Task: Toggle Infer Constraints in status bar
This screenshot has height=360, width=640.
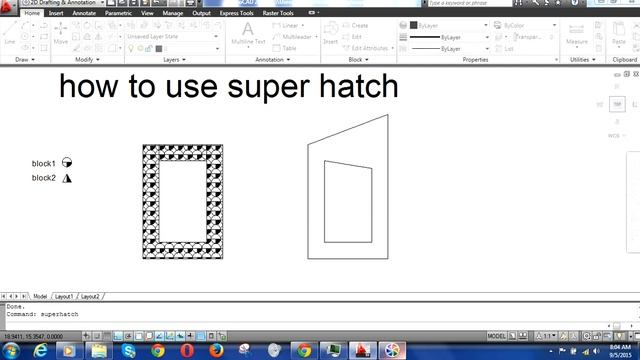Action: pyautogui.click(x=87, y=336)
